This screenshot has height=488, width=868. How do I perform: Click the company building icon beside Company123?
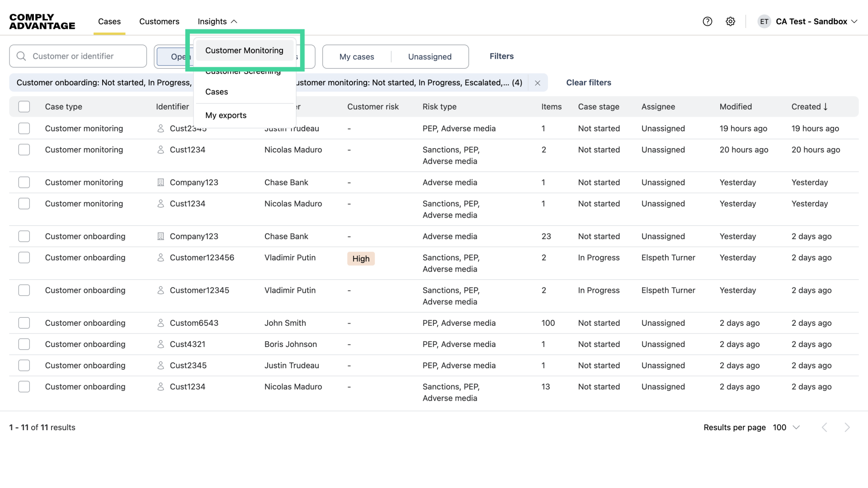[x=161, y=182]
